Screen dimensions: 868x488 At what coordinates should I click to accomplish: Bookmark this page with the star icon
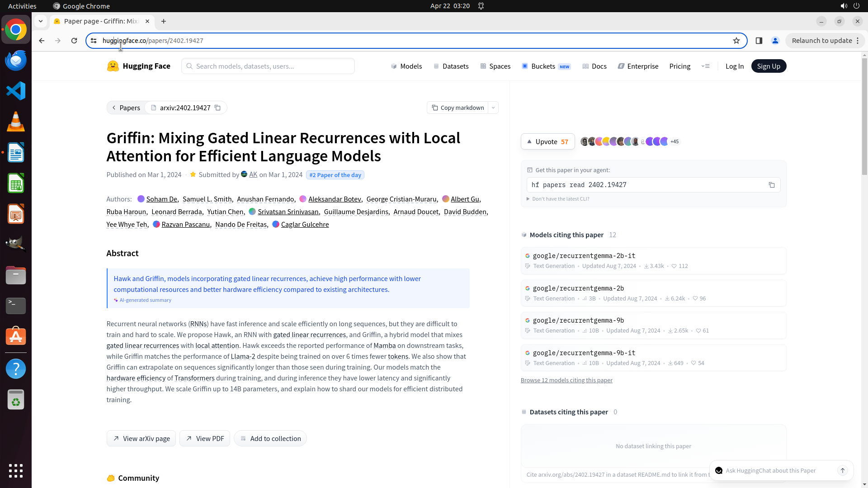click(736, 41)
